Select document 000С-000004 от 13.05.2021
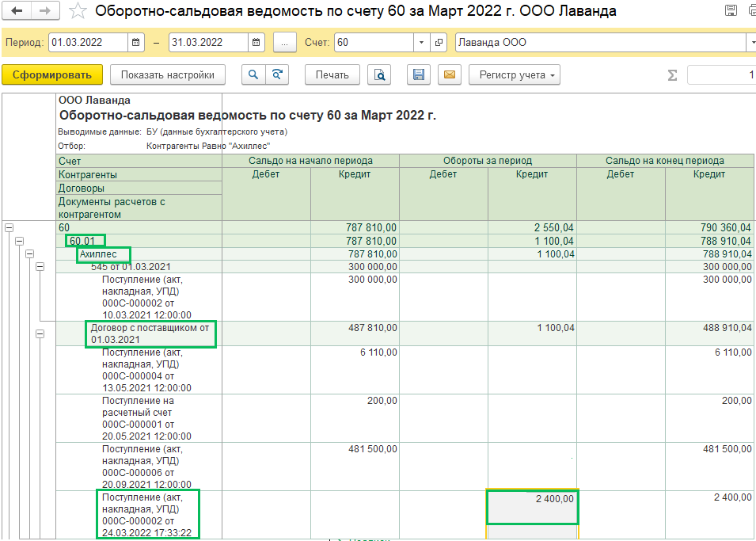This screenshot has width=756, height=541. click(x=139, y=370)
